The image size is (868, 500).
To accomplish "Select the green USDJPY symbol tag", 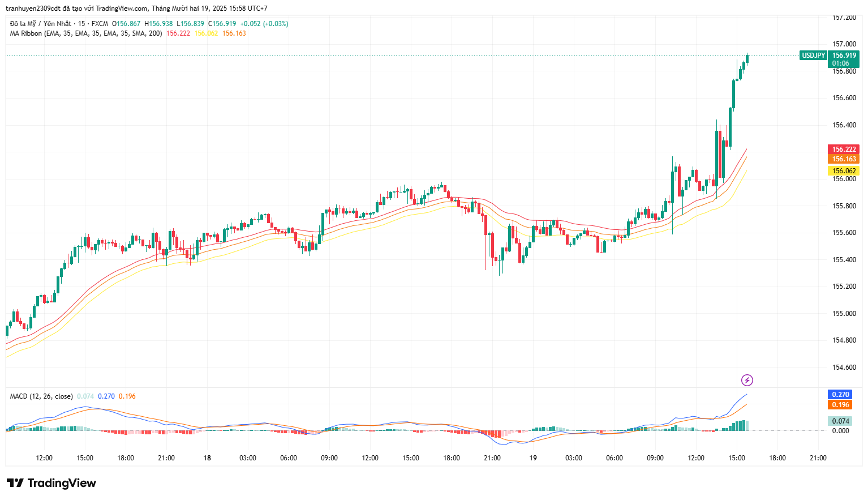I will (813, 55).
